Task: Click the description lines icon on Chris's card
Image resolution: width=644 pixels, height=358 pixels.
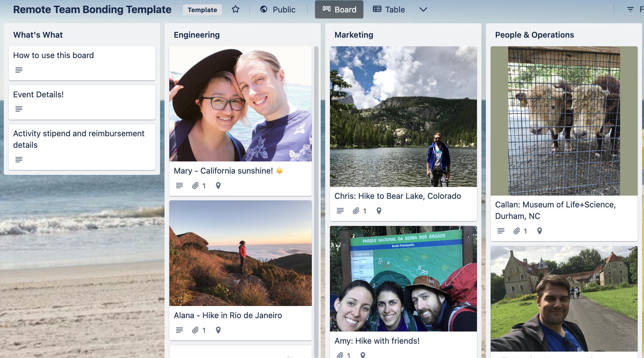Action: pyautogui.click(x=340, y=210)
